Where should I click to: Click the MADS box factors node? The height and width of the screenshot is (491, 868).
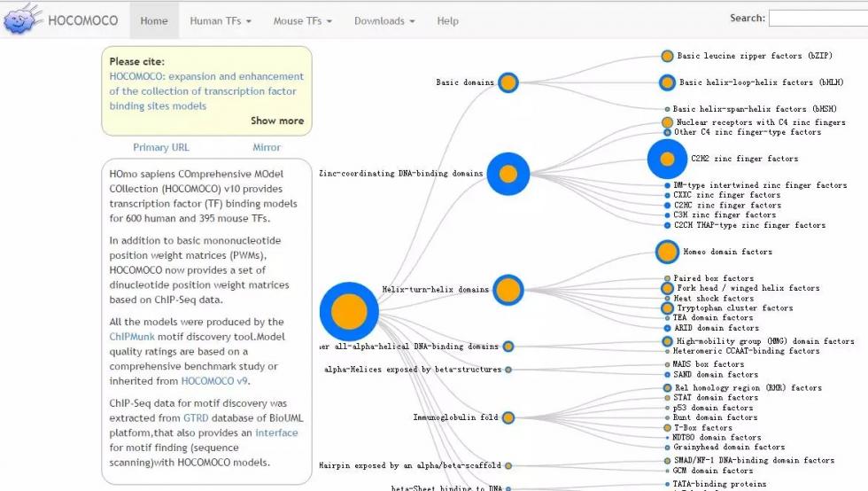click(667, 364)
